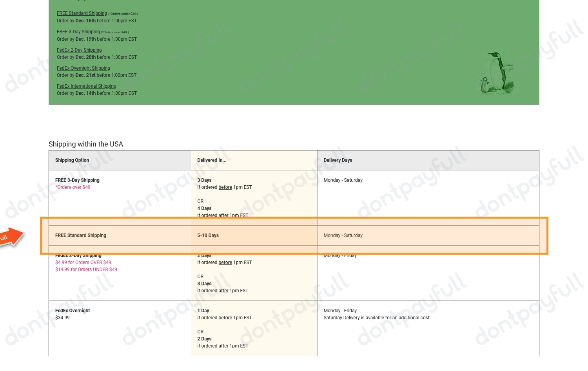Select FREE Standard Shipping in the highlighted row

[81, 235]
